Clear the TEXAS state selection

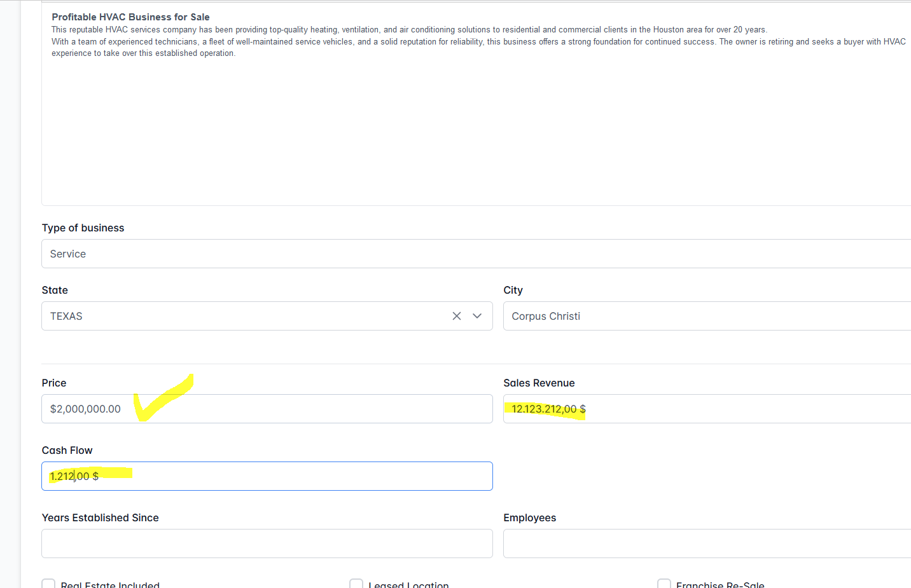coord(456,316)
